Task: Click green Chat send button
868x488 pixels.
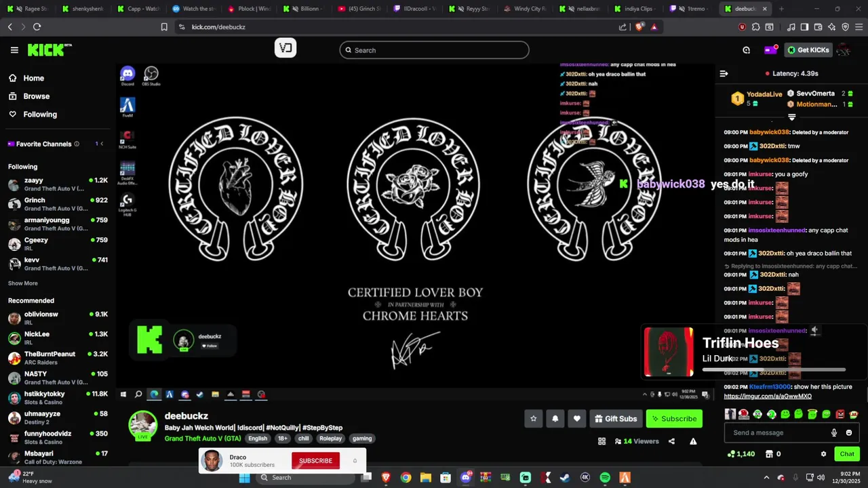Action: pos(847,454)
